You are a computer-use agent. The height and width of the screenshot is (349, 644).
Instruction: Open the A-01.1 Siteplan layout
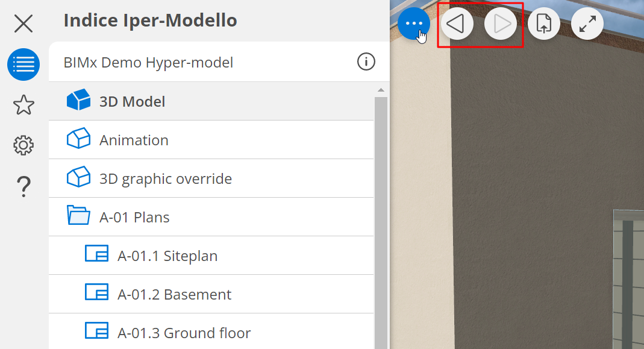click(x=167, y=256)
